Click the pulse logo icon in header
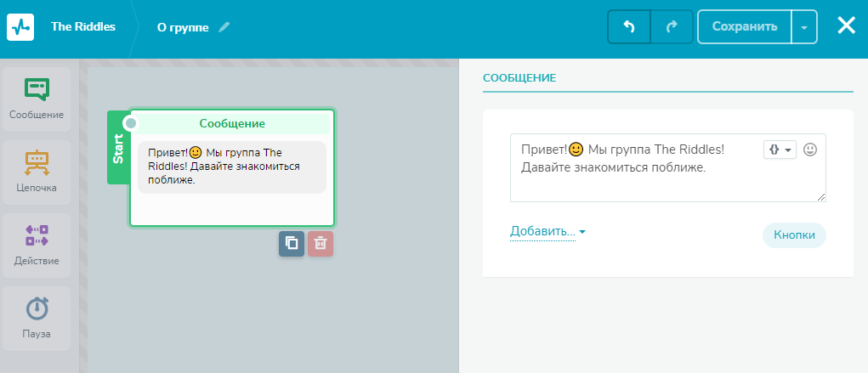 (20, 27)
